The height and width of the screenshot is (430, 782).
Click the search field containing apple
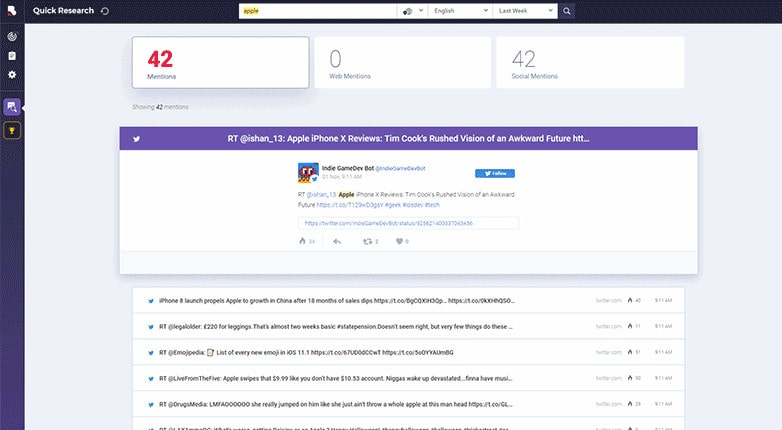point(318,11)
